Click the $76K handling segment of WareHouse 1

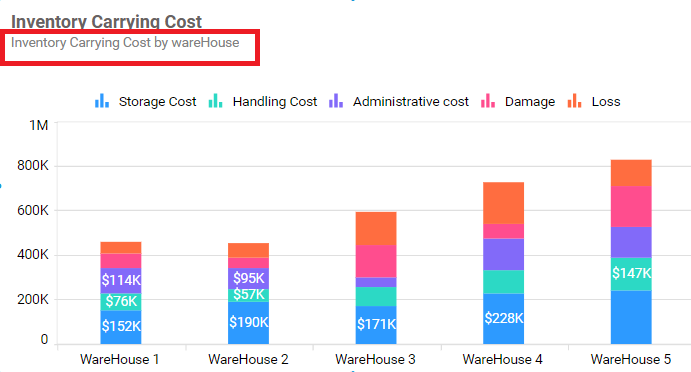(121, 302)
